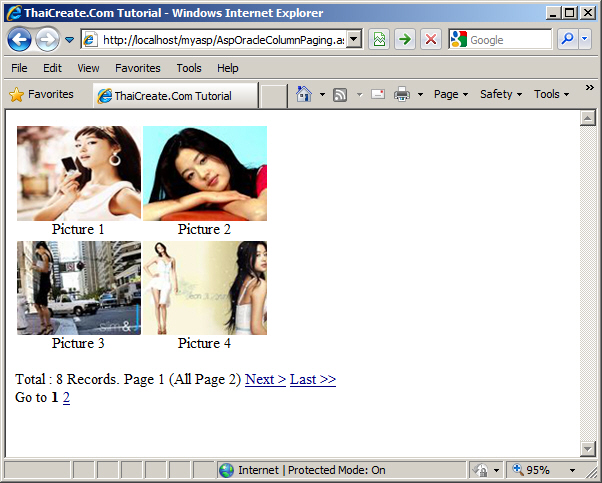Click the Picture 1 thumbnail
This screenshot has width=602, height=483.
point(79,173)
